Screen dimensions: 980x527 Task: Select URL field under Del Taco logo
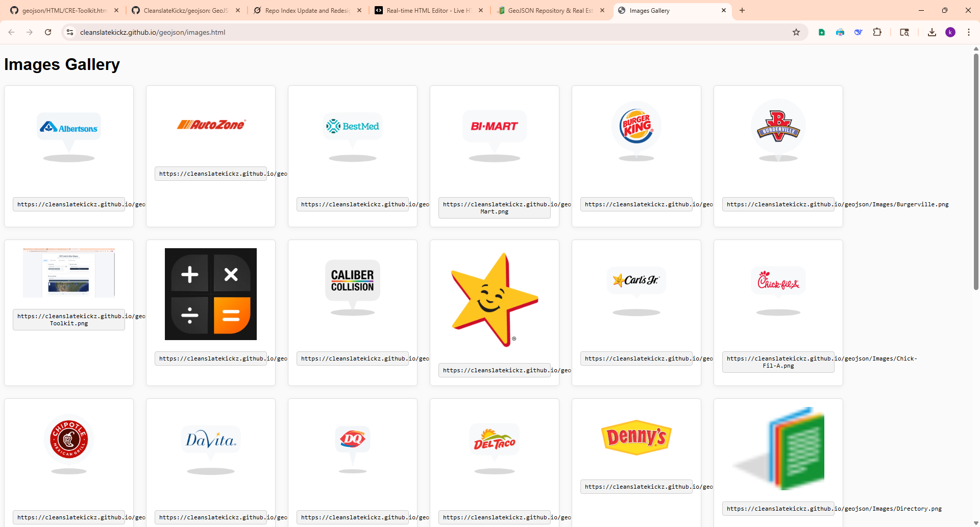pos(495,517)
